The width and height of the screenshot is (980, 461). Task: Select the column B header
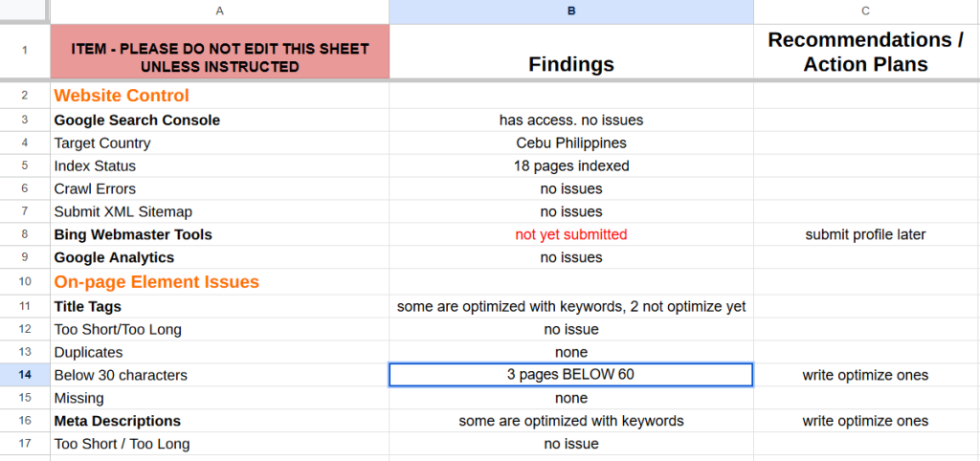(x=571, y=11)
